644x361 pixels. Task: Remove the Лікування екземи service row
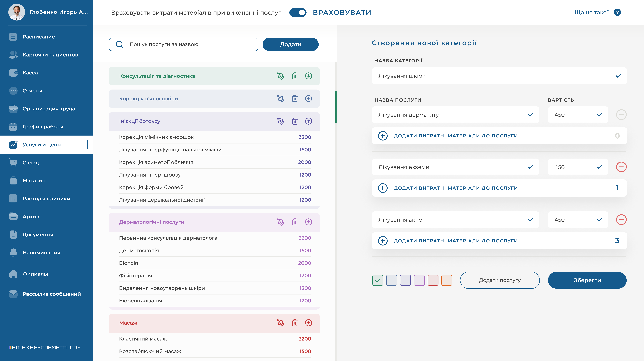(621, 167)
